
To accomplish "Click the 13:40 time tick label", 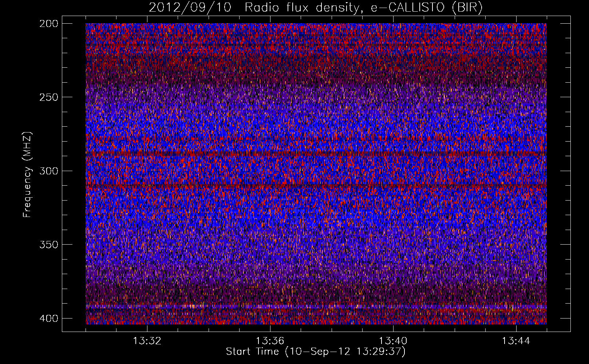I will (393, 341).
